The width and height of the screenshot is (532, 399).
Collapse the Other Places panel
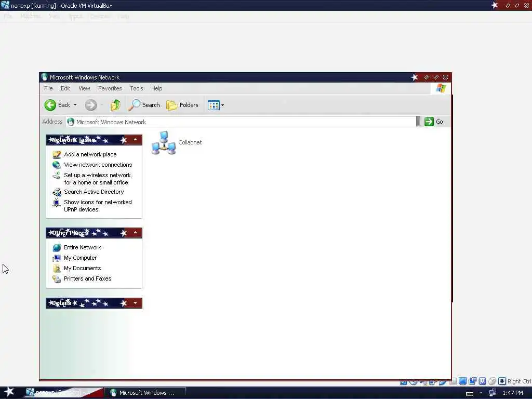136,233
